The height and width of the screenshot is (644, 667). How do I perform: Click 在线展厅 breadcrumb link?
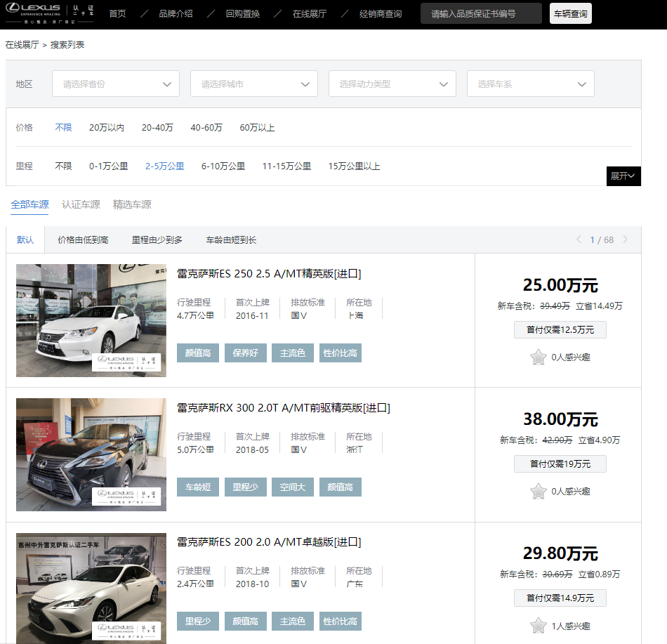point(22,45)
